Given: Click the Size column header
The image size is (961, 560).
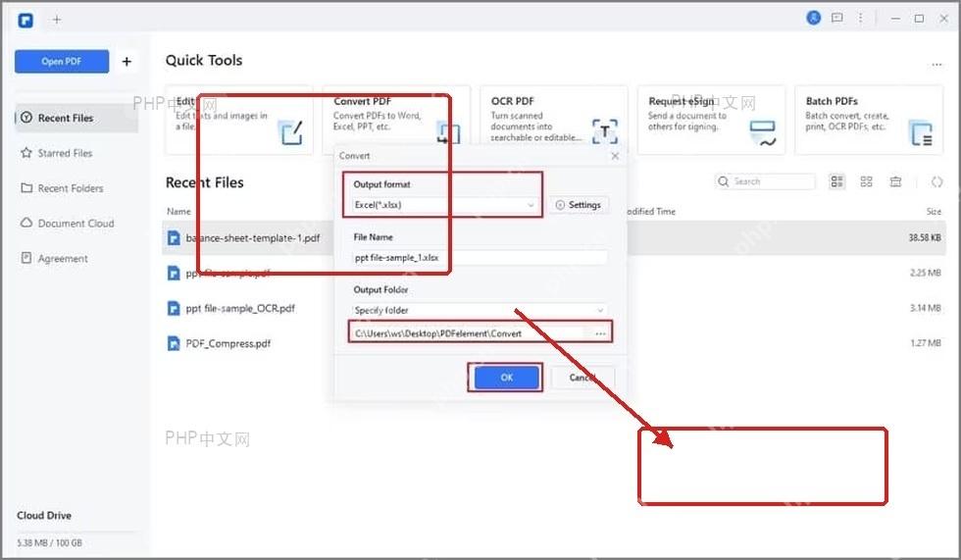Looking at the screenshot, I should 934,212.
